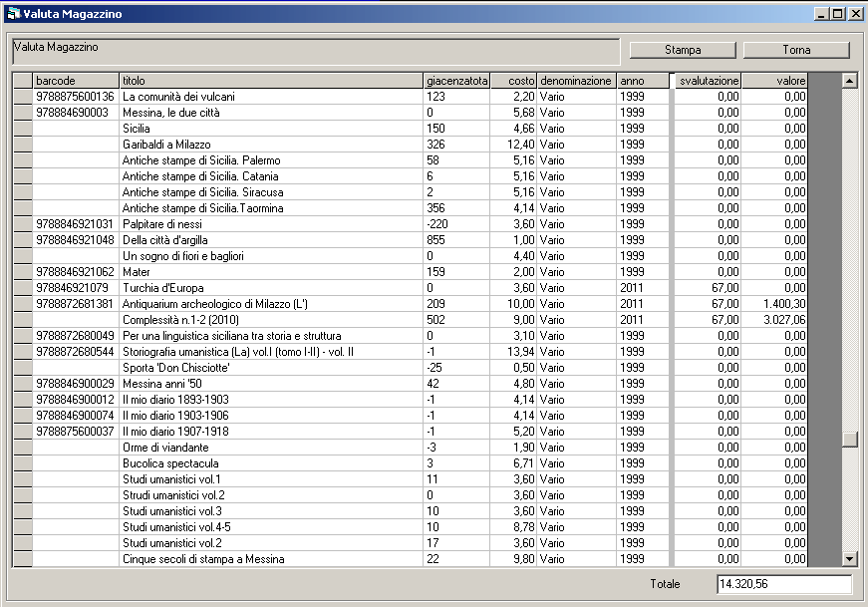Image resolution: width=868 pixels, height=607 pixels.
Task: Click the scrollbar down arrow
Action: coord(849,559)
